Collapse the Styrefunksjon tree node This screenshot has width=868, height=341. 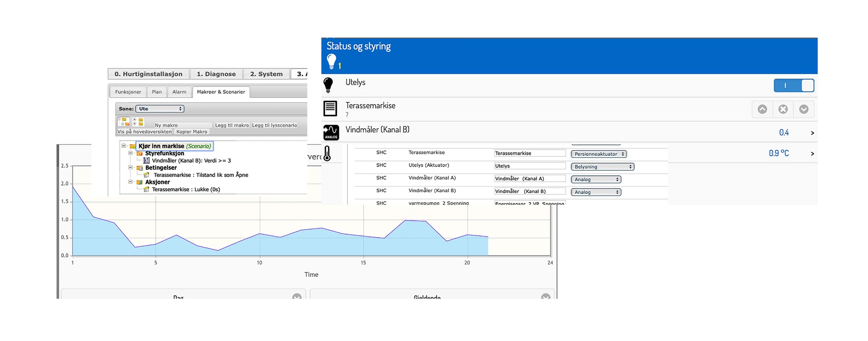(x=130, y=153)
